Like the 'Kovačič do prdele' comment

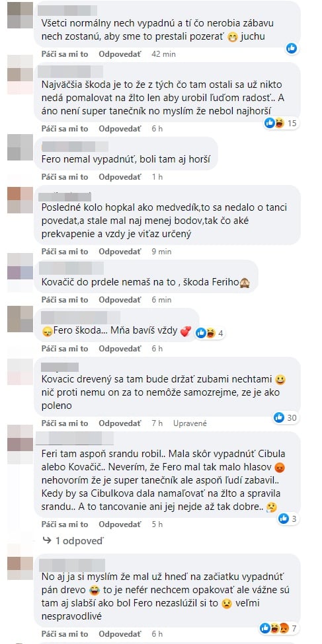[65, 300]
